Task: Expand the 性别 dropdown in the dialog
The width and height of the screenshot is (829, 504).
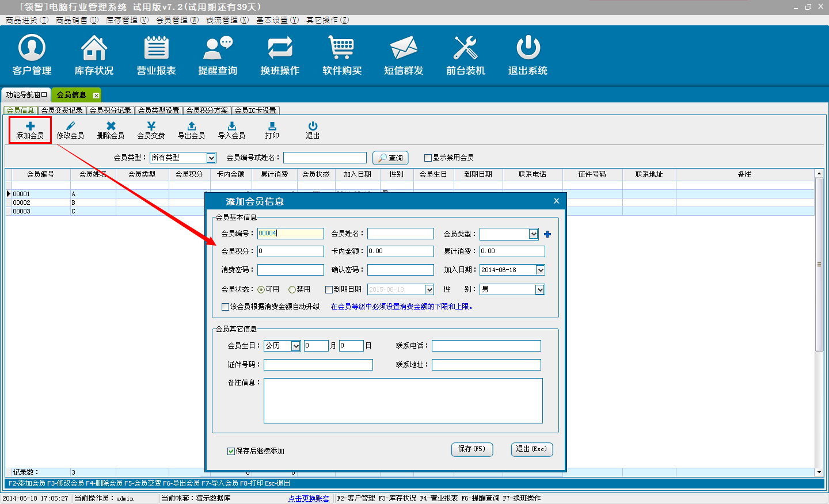Action: pos(540,289)
